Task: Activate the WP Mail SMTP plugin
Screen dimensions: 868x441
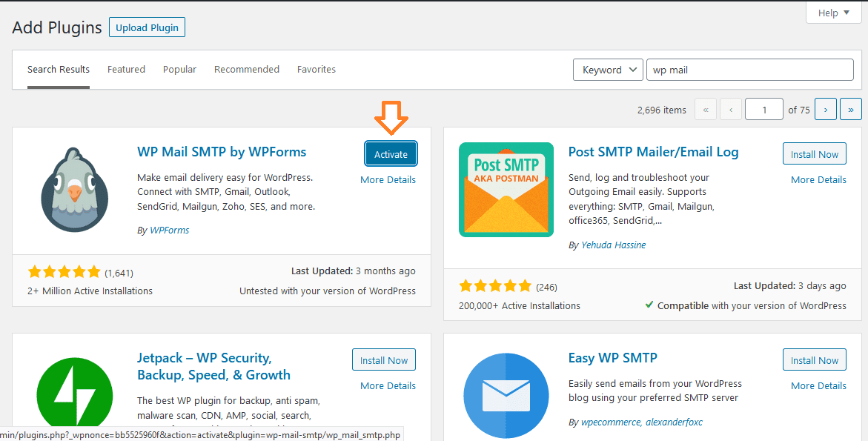Action: tap(391, 154)
